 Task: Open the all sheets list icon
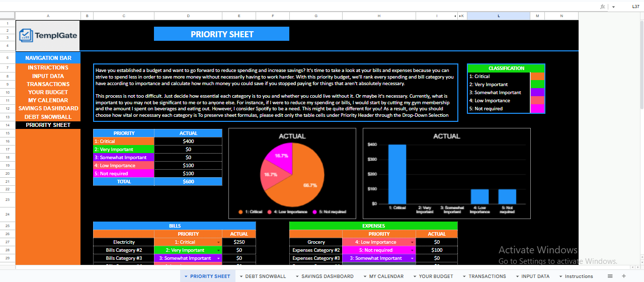point(610,276)
